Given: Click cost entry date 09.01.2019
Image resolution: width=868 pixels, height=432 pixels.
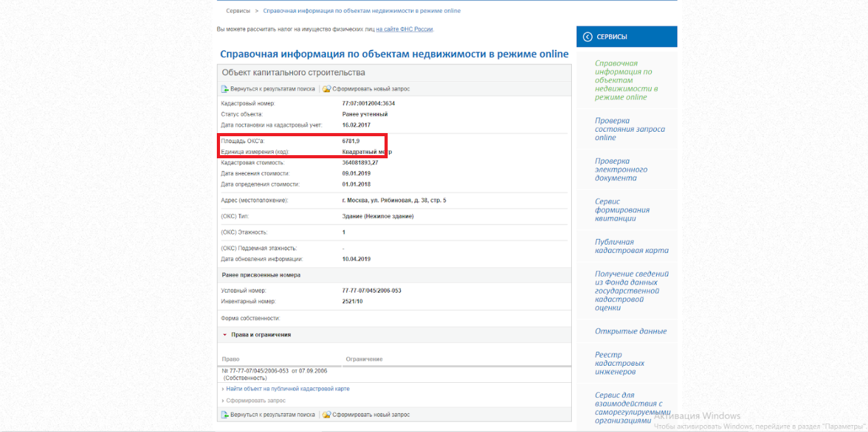Looking at the screenshot, I should click(357, 173).
